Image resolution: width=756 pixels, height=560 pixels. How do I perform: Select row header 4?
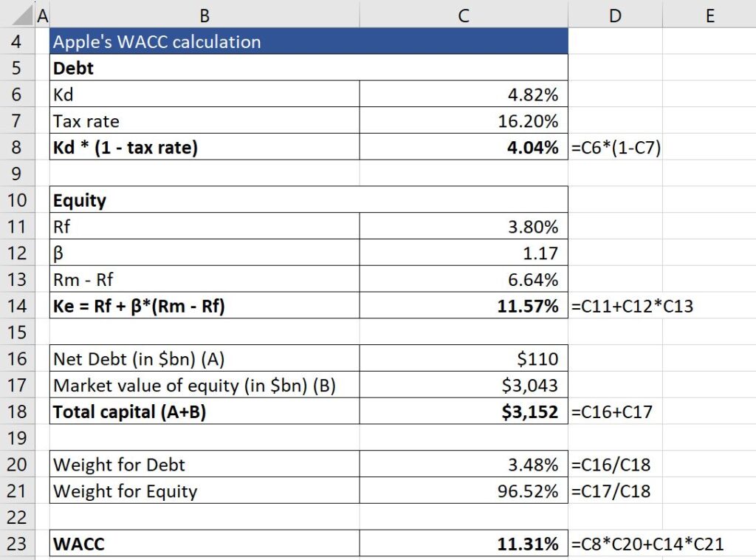click(16, 42)
